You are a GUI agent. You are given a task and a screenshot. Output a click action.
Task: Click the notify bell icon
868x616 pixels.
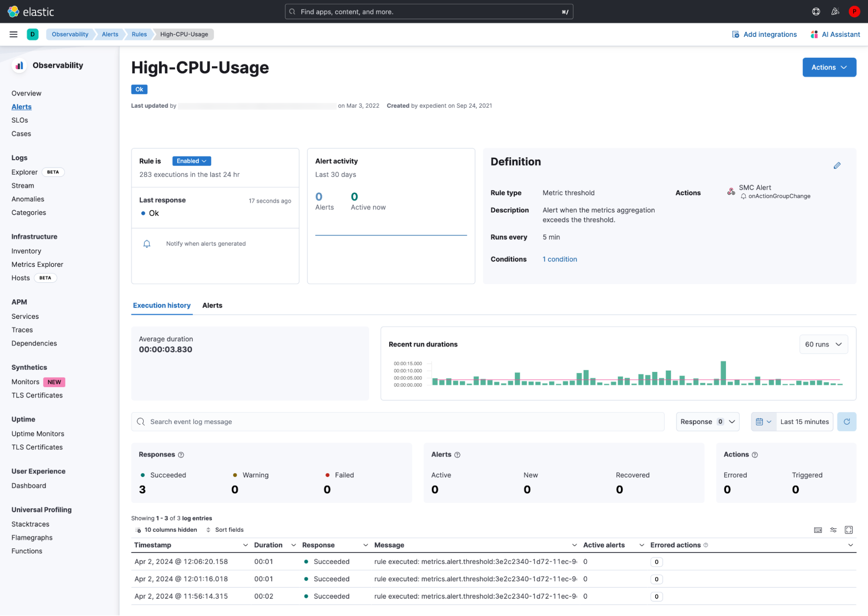(x=147, y=244)
